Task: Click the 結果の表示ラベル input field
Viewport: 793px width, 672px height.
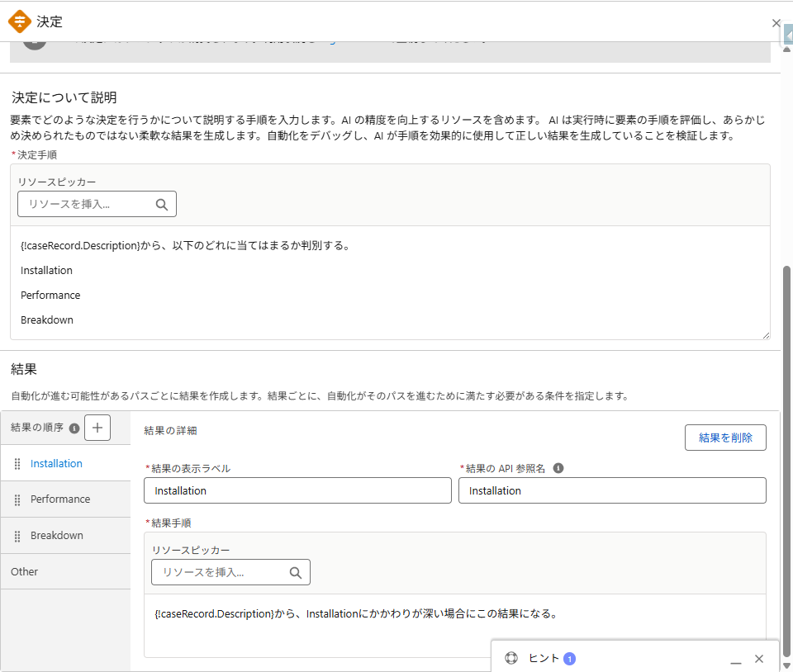Action: pyautogui.click(x=298, y=490)
